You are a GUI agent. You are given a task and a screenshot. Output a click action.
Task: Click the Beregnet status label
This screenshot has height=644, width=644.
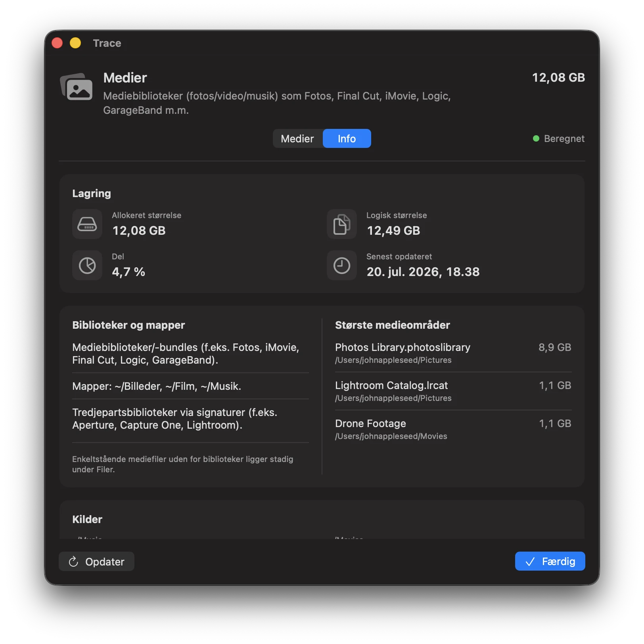click(x=564, y=138)
